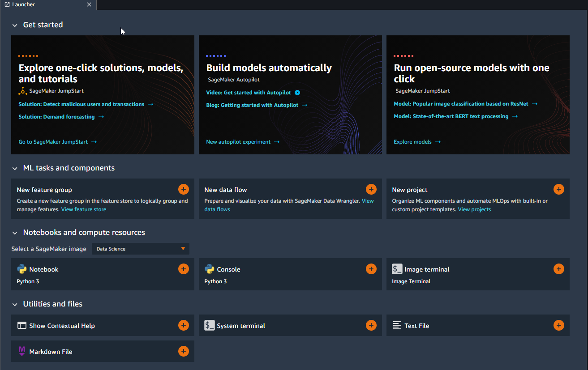Click the SageMaker JumpStart logo icon
The width and height of the screenshot is (588, 370).
tap(23, 91)
